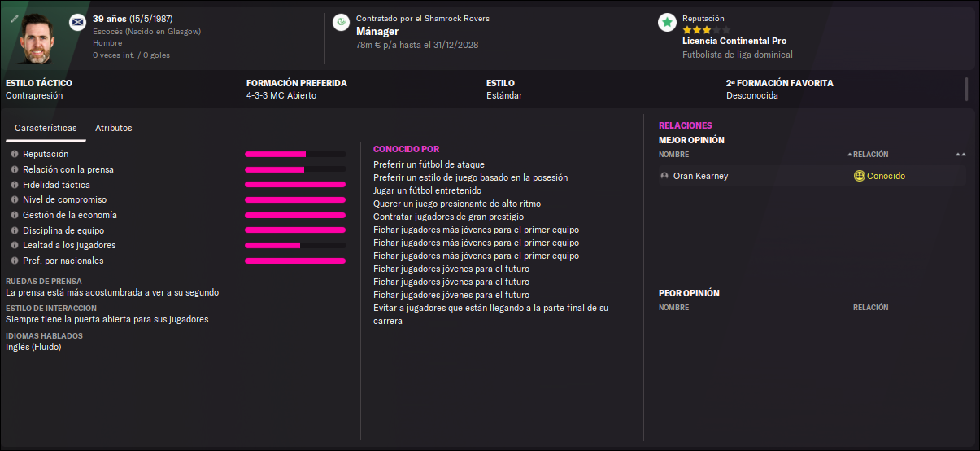Click the Reputación progress bar

tap(295, 154)
